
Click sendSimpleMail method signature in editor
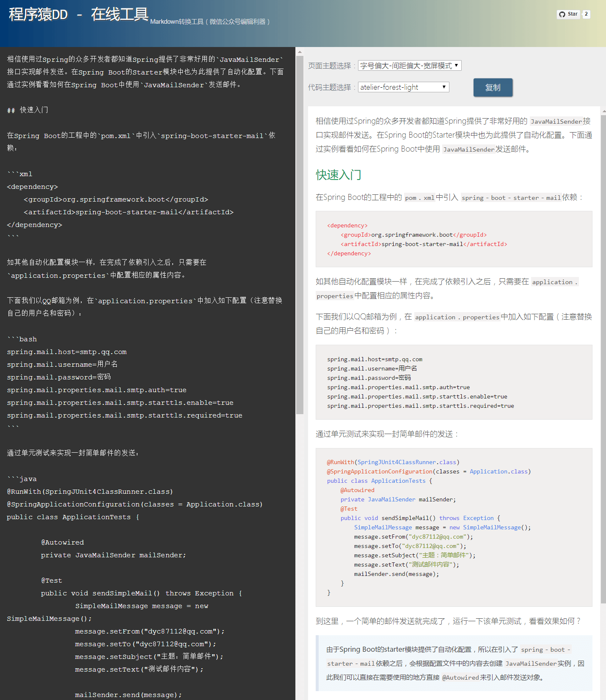[x=141, y=593]
